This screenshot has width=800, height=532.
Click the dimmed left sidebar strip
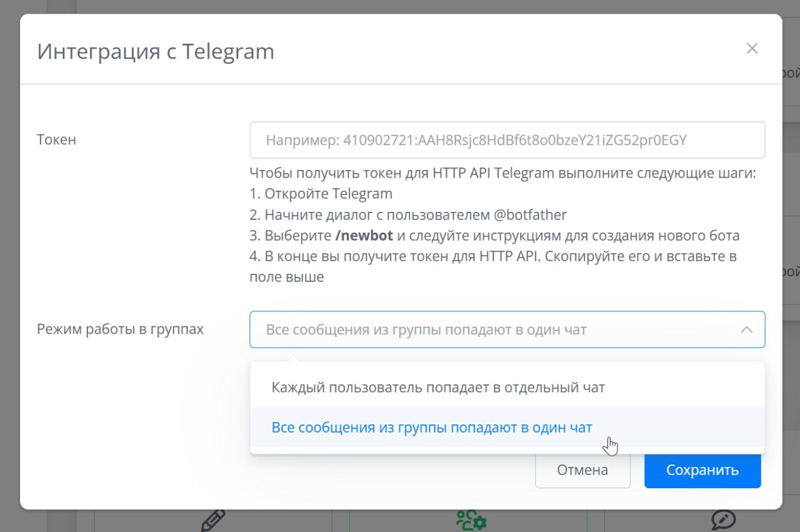click(62, 6)
